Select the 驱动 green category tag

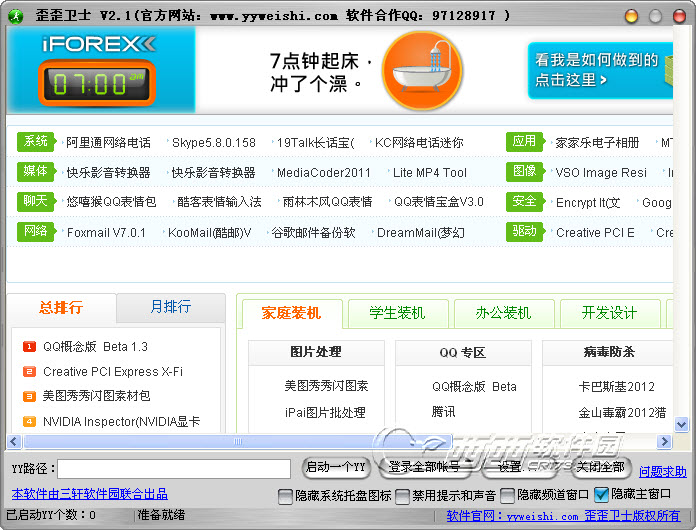pyautogui.click(x=525, y=231)
